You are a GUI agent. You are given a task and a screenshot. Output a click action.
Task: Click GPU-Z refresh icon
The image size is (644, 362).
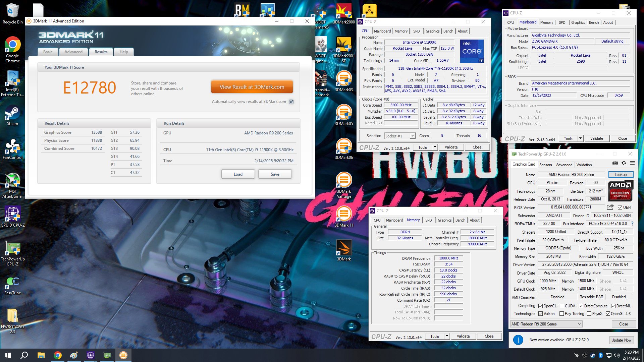[624, 163]
